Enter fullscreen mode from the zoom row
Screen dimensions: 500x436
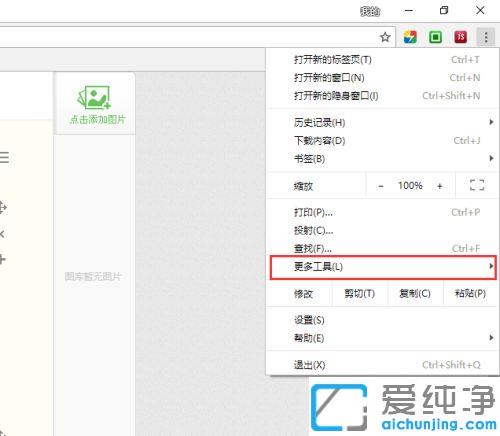(x=477, y=185)
